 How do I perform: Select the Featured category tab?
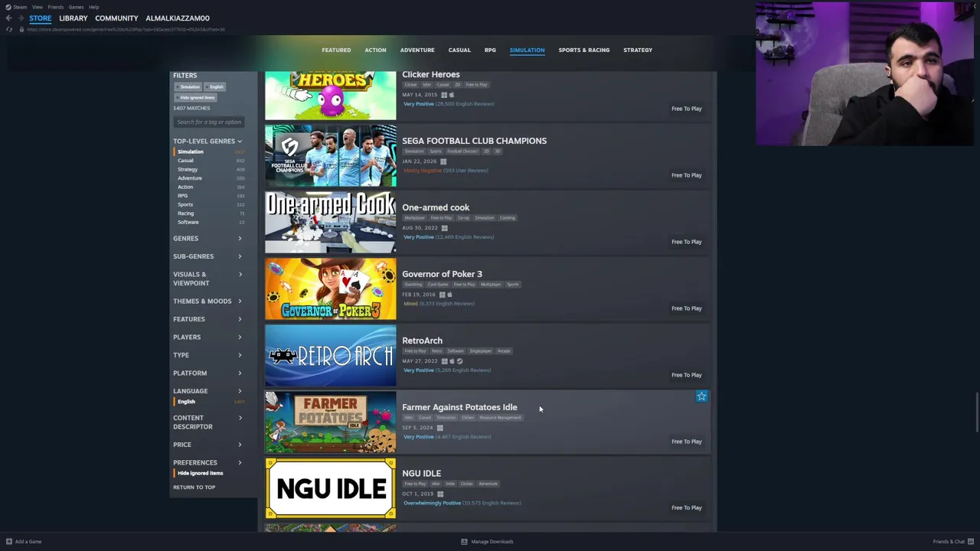click(336, 50)
